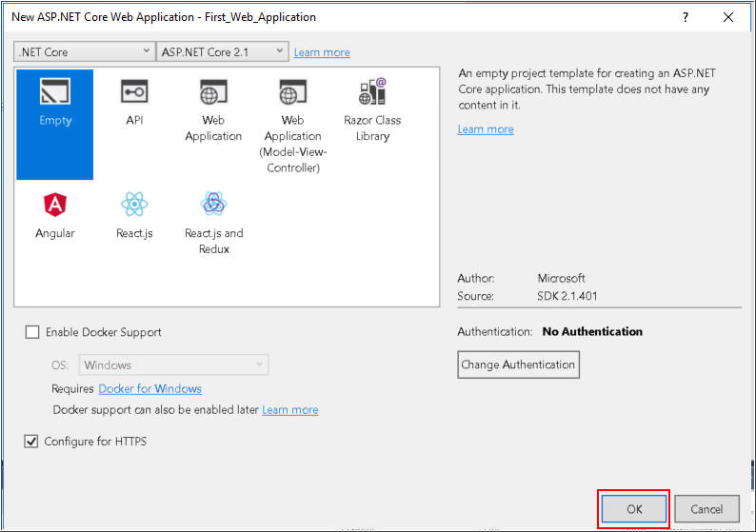This screenshot has height=532, width=756.
Task: Open the ASP.NET Core 2.1 version dropdown
Action: pyautogui.click(x=222, y=51)
